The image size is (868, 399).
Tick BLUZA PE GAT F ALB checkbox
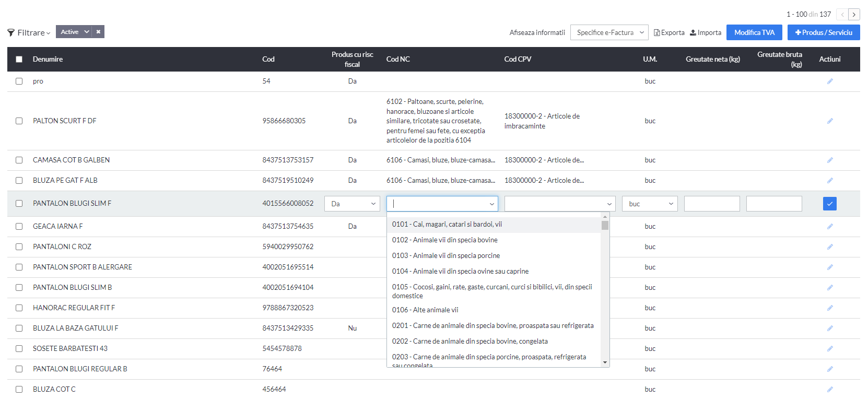(19, 181)
